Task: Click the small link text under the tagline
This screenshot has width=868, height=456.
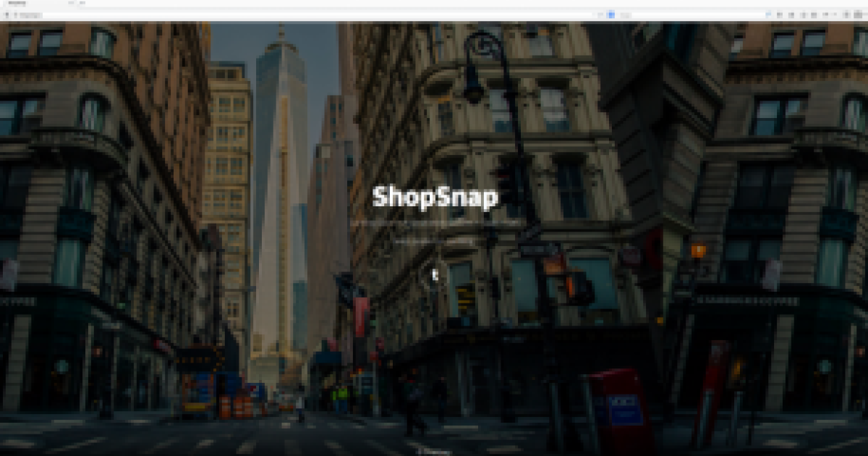Action: 435,241
